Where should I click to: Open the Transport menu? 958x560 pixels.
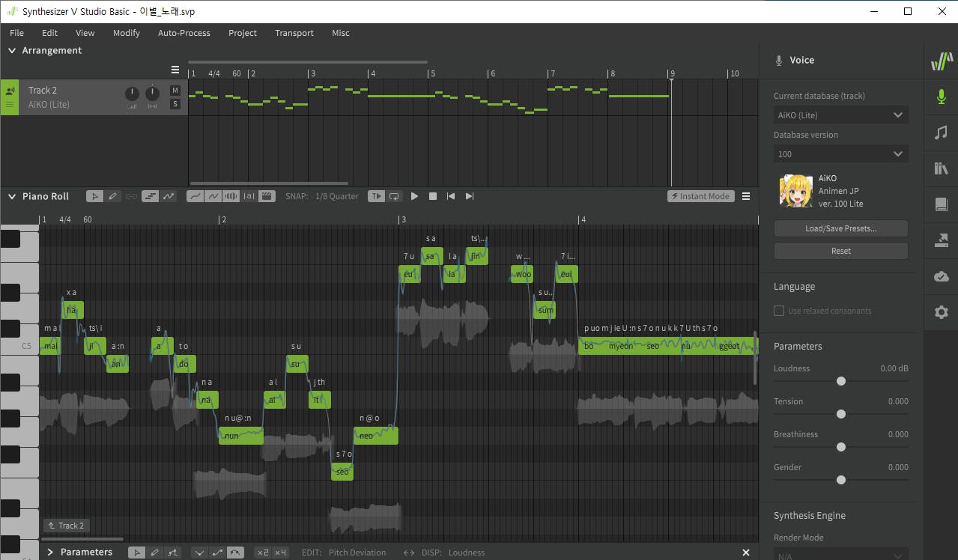[x=294, y=33]
